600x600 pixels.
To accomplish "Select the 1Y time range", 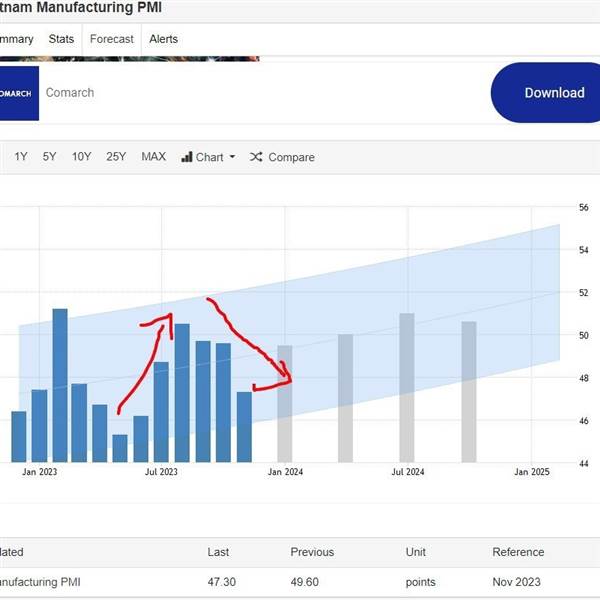I will (21, 157).
